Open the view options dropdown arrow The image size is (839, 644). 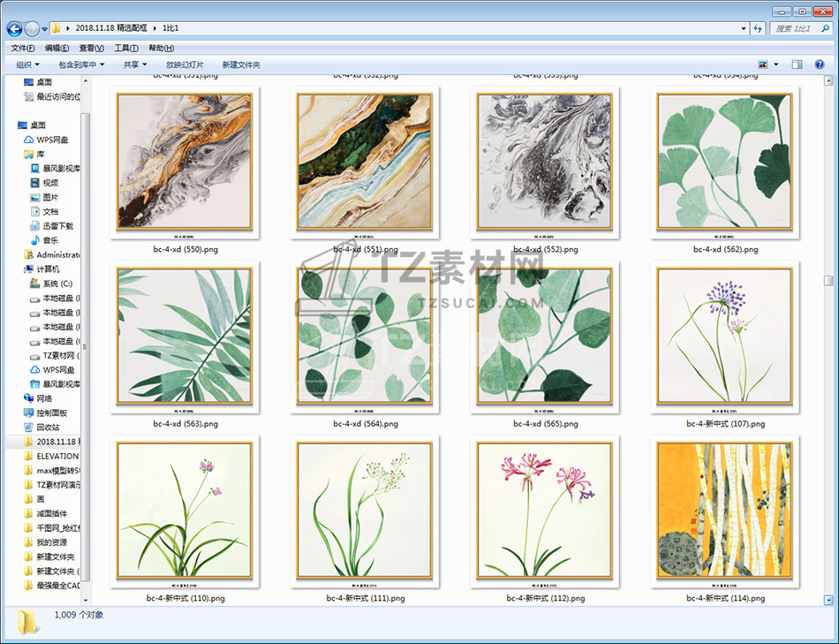click(776, 64)
